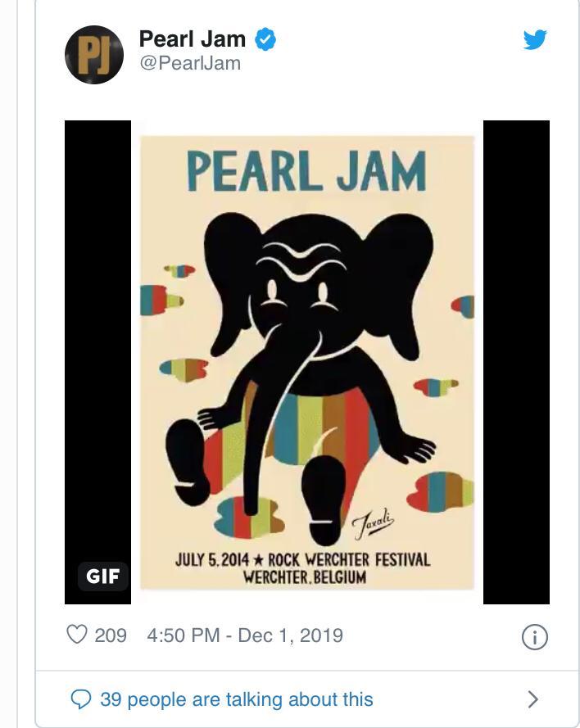Like the tweet with heart icon

tap(77, 635)
